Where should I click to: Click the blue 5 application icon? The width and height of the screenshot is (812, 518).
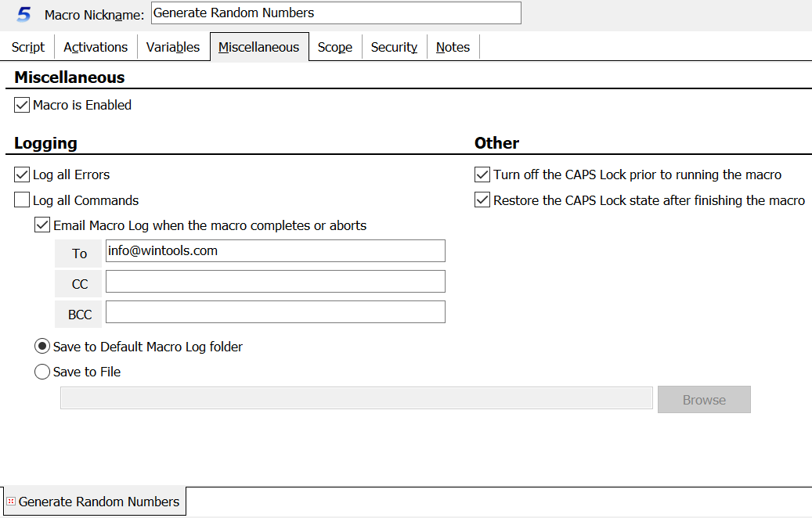[x=24, y=14]
